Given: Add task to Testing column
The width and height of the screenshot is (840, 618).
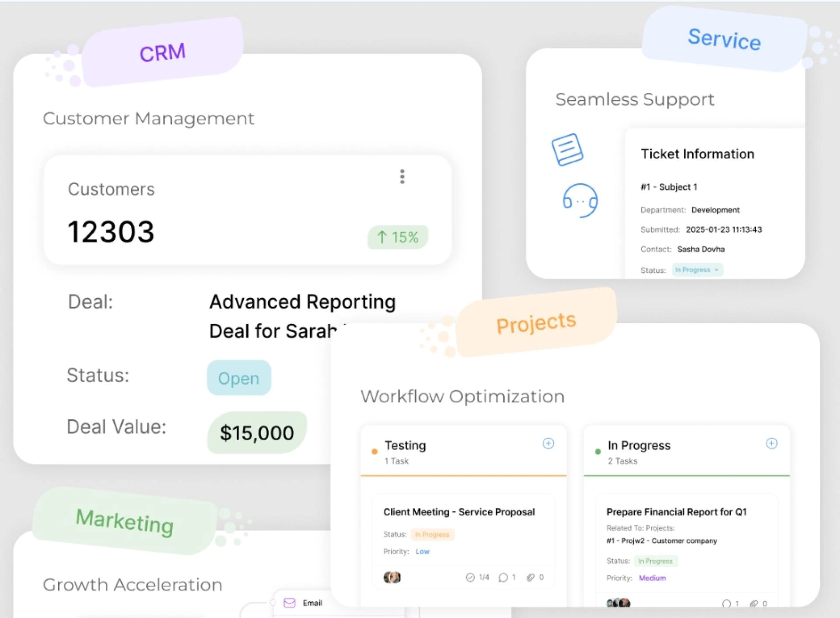Looking at the screenshot, I should pyautogui.click(x=548, y=443).
